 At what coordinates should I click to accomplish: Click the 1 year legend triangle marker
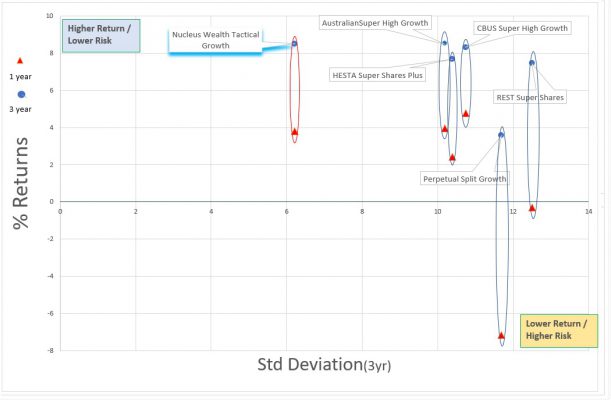tap(20, 61)
